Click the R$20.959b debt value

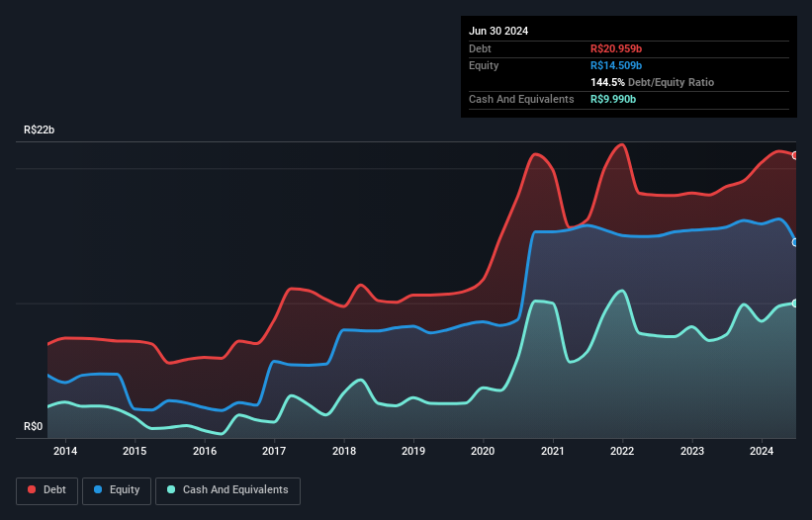click(x=616, y=48)
